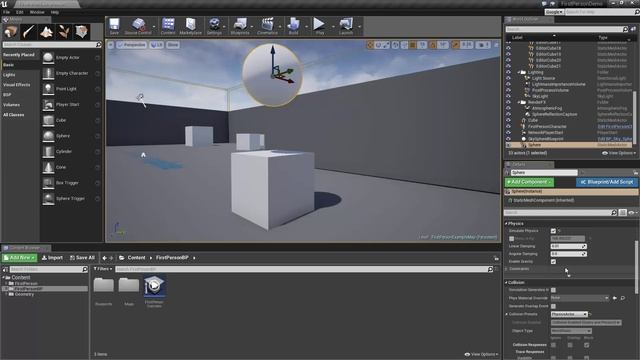The height and width of the screenshot is (360, 640).
Task: Open Perspective viewport mode dropdown
Action: pos(131,45)
